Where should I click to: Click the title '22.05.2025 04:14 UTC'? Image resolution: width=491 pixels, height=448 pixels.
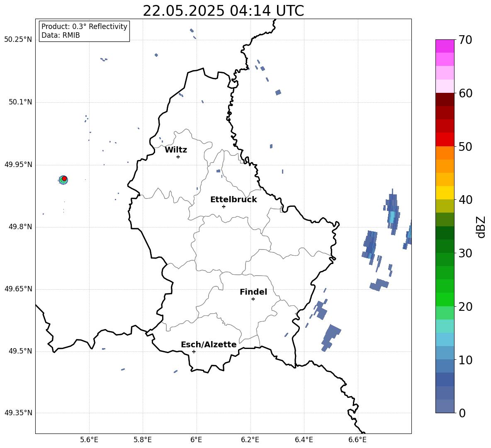coord(223,11)
